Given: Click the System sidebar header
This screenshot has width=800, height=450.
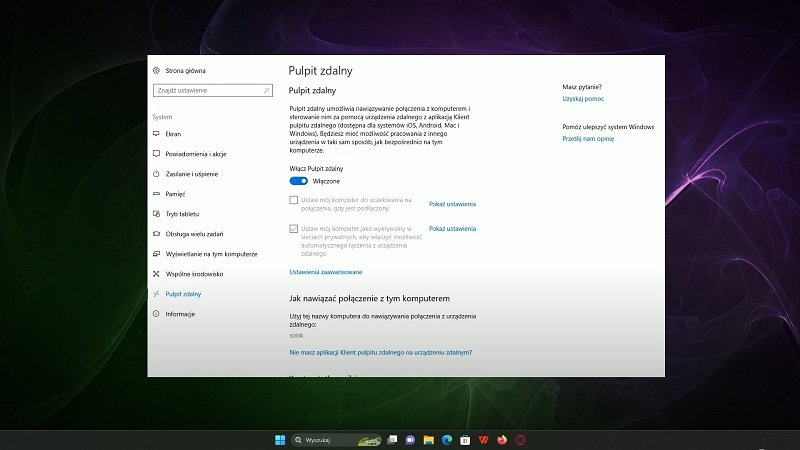Looking at the screenshot, I should click(162, 117).
